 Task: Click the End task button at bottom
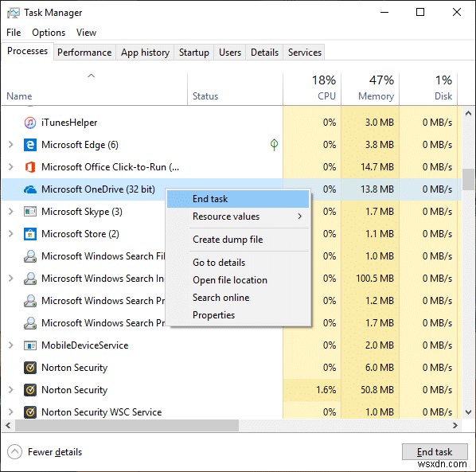click(x=435, y=452)
